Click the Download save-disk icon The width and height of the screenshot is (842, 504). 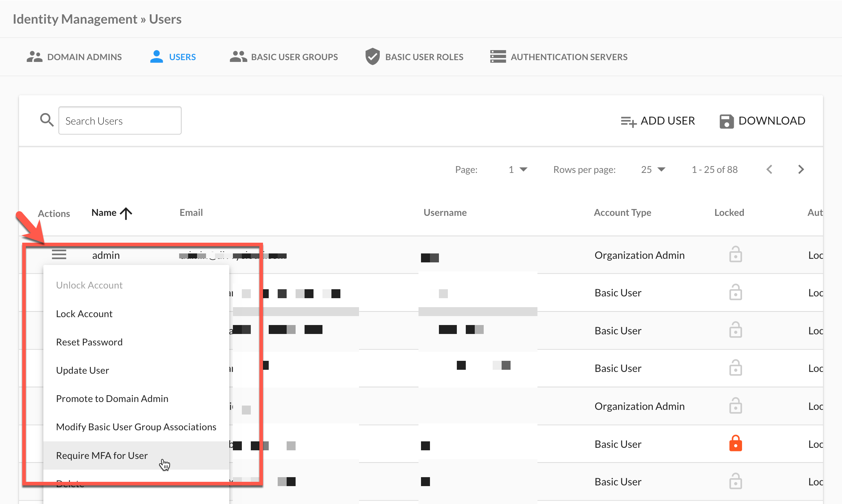[726, 121]
